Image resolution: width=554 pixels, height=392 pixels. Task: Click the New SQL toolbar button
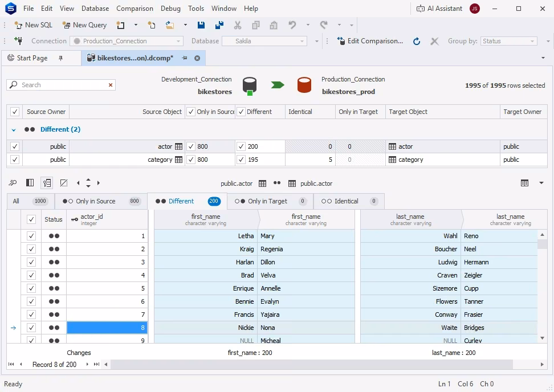(33, 25)
